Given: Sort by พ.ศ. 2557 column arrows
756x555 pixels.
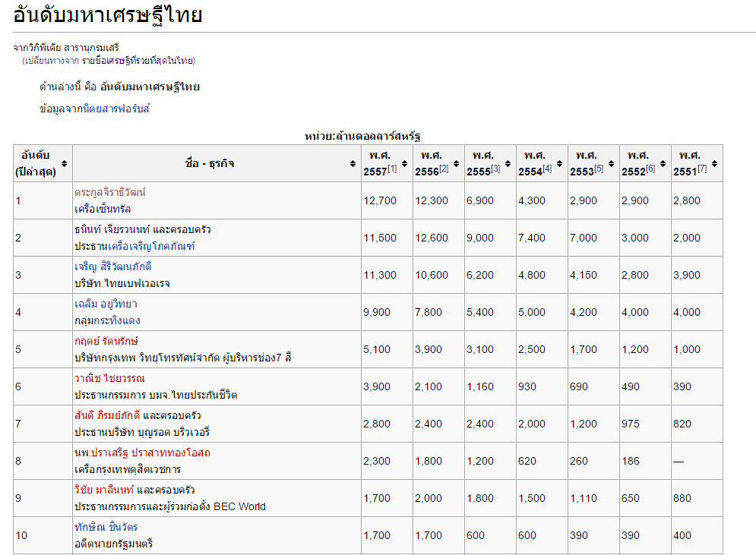Looking at the screenshot, I should [x=404, y=164].
